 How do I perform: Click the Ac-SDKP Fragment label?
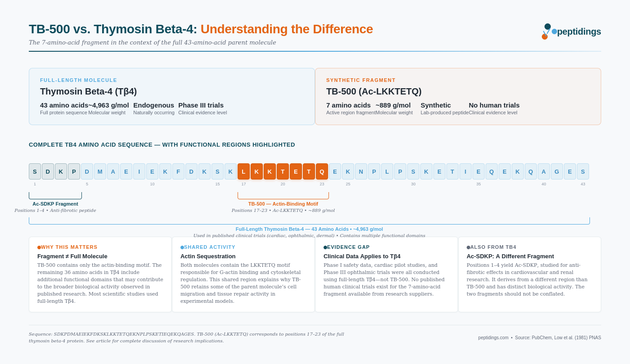tap(55, 204)
